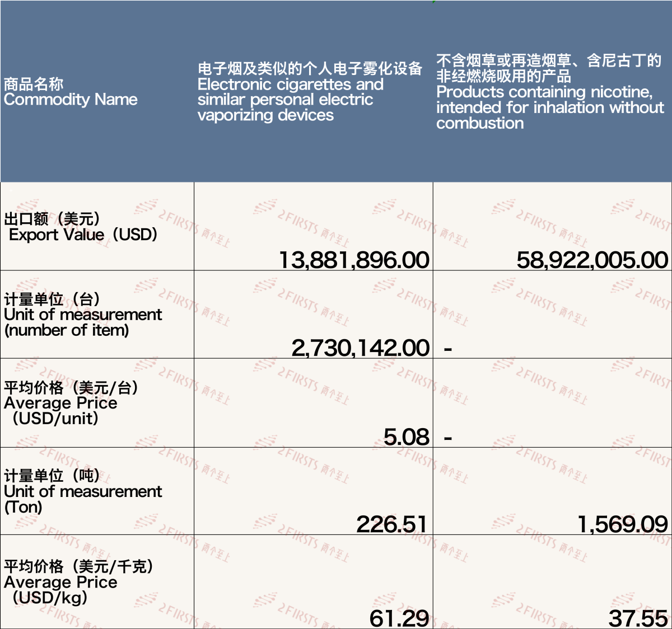Screen dimensions: 672x629
Task: Select the value 226.51
Action: [392, 524]
